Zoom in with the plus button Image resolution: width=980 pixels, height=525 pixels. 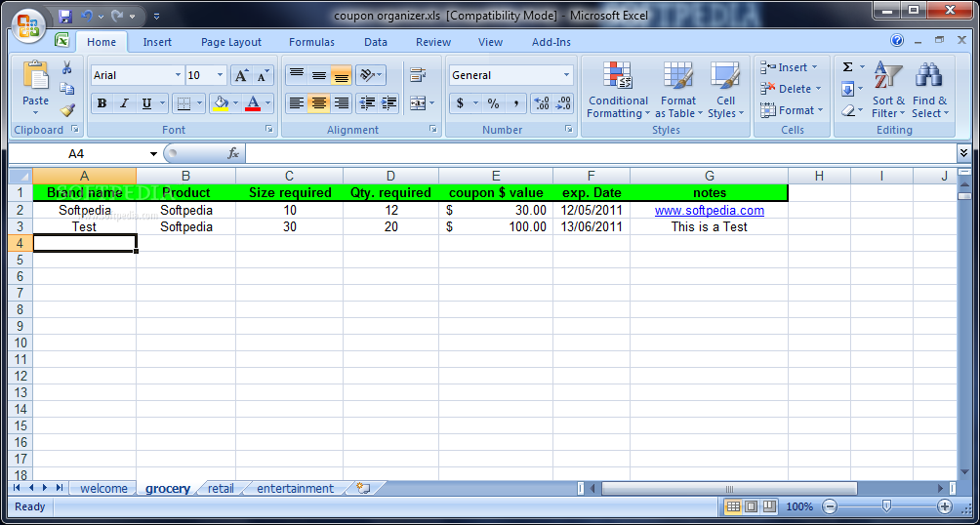[945, 506]
